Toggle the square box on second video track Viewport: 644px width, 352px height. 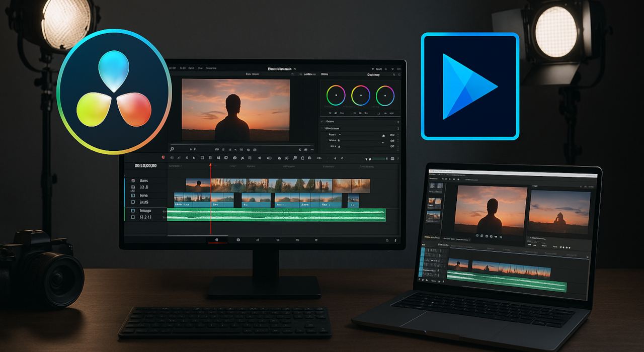133,196
